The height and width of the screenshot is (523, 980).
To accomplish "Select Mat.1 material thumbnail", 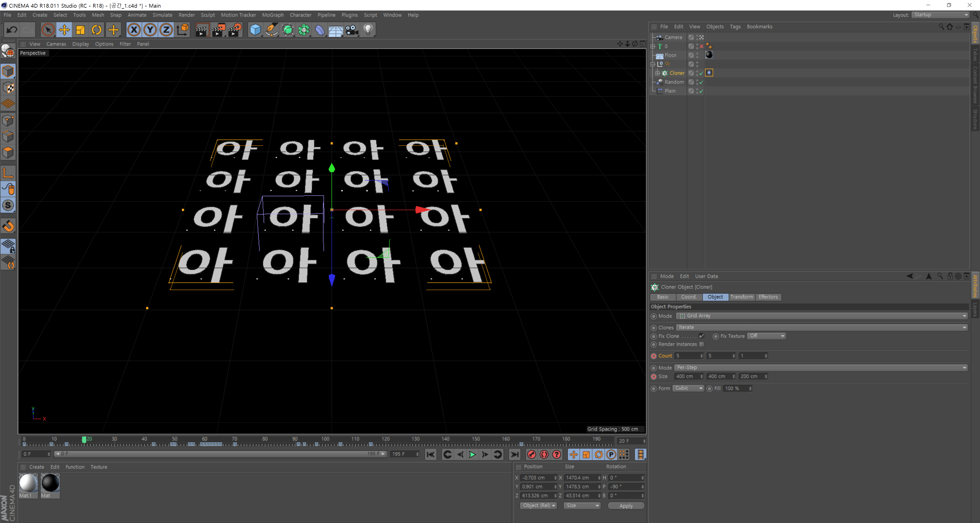I will point(28,483).
